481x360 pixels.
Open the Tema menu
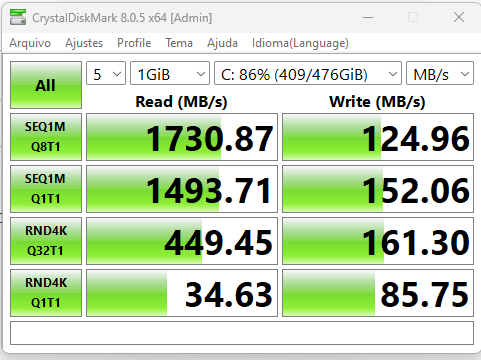pyautogui.click(x=179, y=43)
